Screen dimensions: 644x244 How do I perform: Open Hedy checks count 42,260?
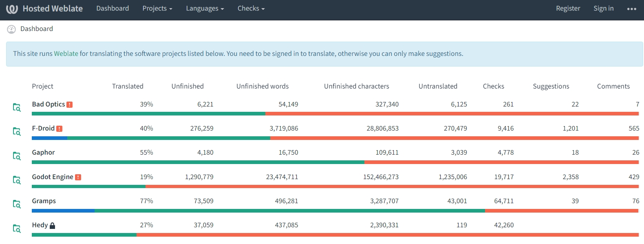point(504,225)
